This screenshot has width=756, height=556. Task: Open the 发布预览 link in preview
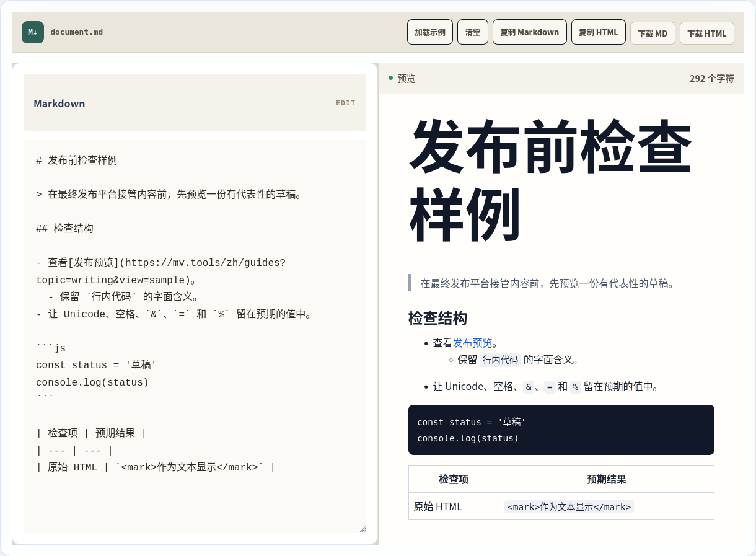(472, 343)
